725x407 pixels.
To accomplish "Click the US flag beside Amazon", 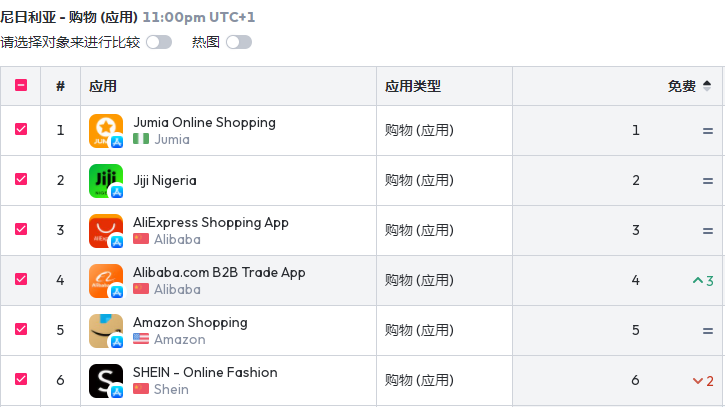I will pyautogui.click(x=141, y=340).
